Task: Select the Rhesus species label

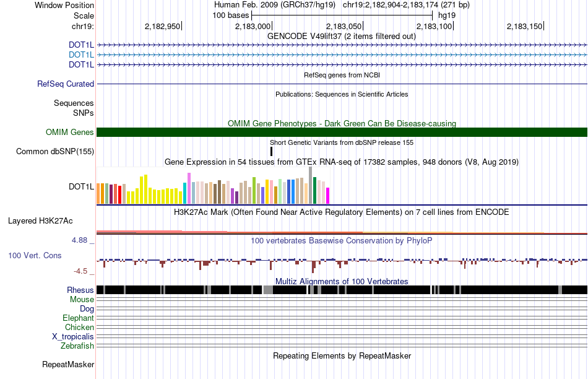Action: click(x=80, y=290)
